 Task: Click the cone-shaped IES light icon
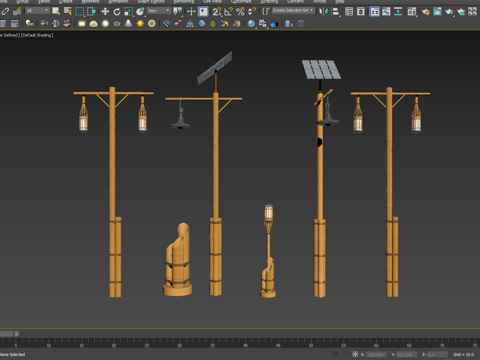[x=128, y=23]
